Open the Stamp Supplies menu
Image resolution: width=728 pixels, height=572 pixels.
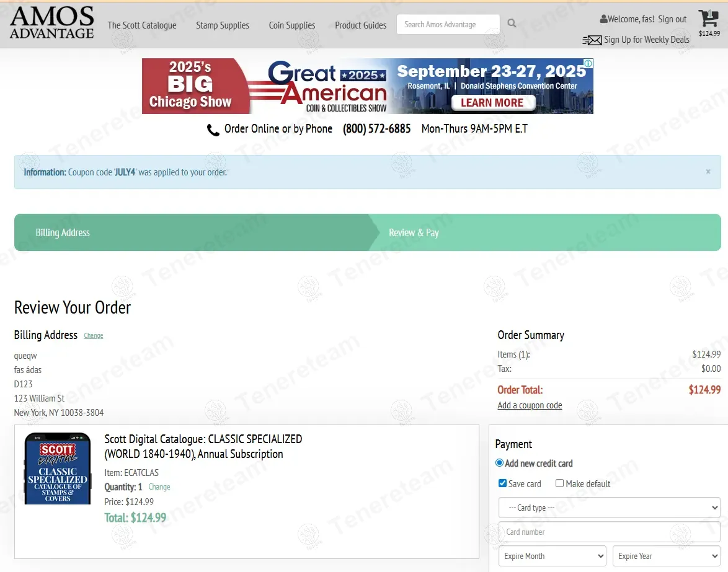click(223, 25)
